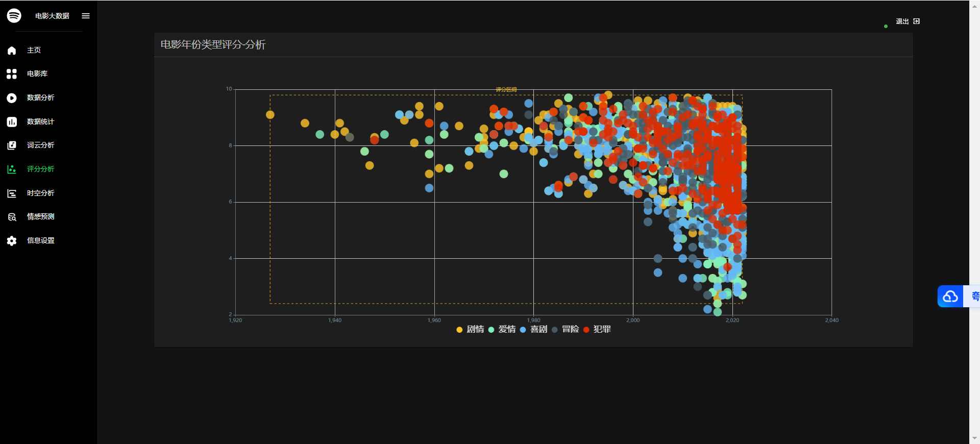Open the 电影库 menu item
The image size is (980, 444).
point(37,73)
